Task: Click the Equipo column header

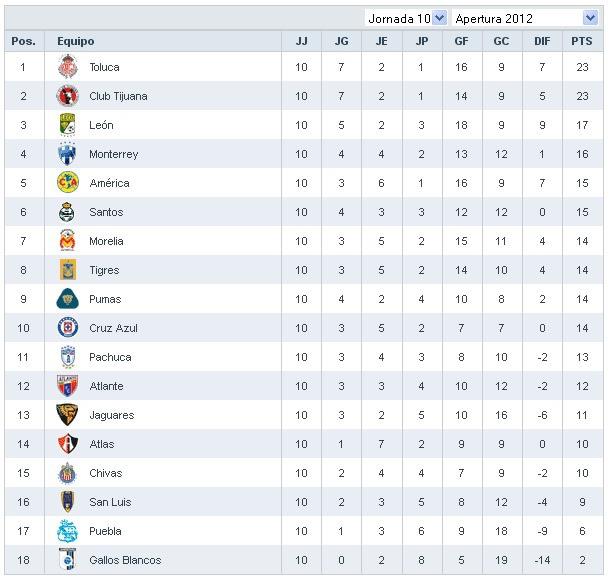Action: click(76, 41)
